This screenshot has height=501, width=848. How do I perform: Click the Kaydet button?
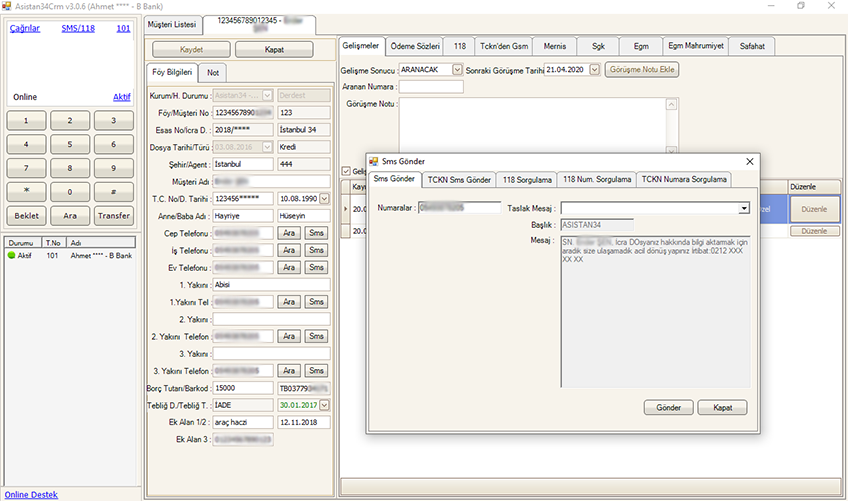(x=191, y=49)
